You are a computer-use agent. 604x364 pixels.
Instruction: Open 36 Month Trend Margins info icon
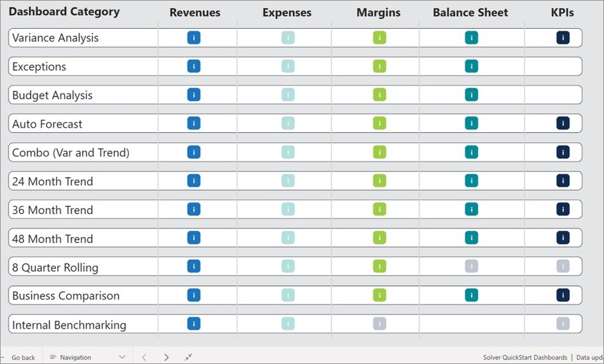[380, 209]
